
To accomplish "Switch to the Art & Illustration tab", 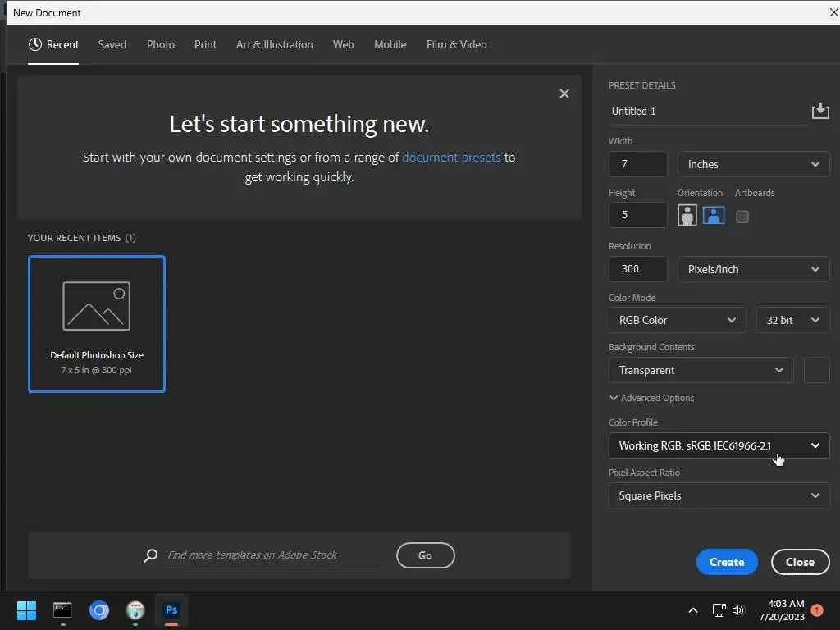I will click(274, 44).
